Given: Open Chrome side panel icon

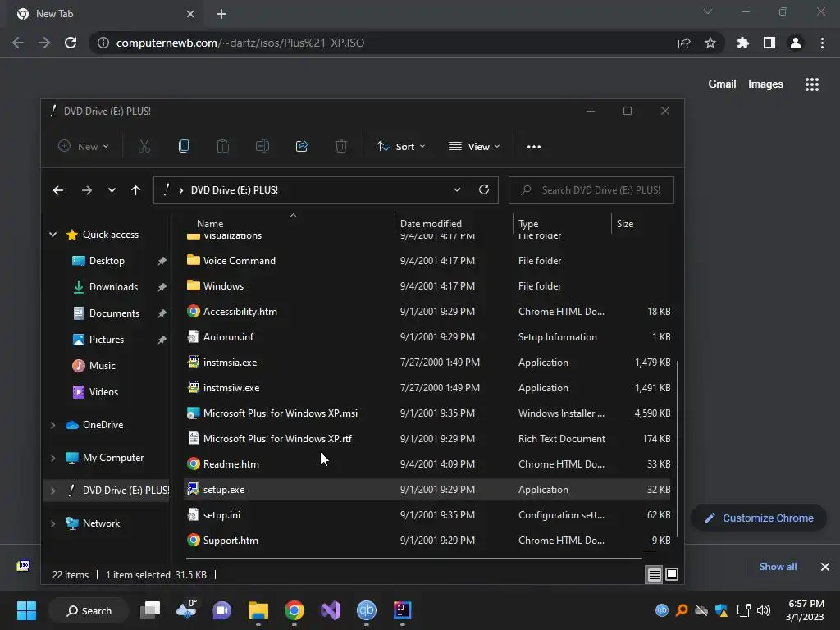Looking at the screenshot, I should click(769, 43).
